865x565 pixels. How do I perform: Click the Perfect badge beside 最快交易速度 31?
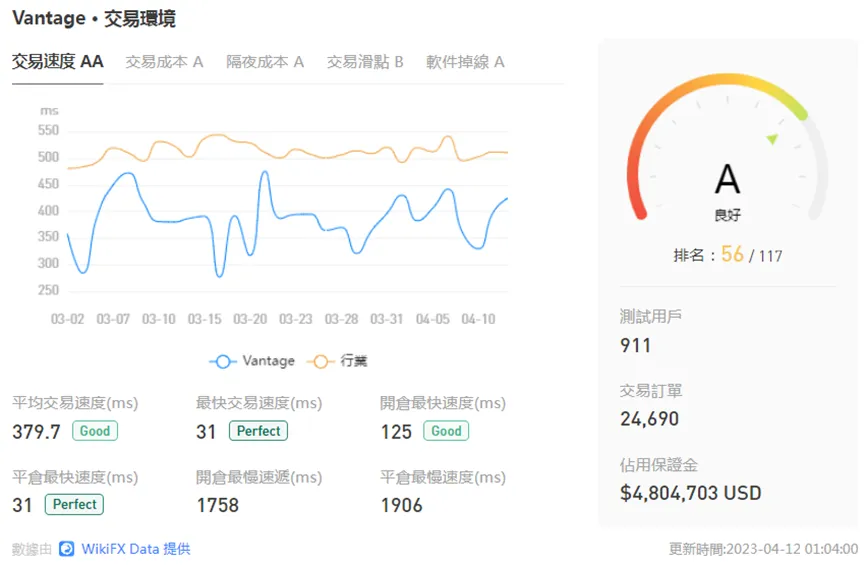[x=259, y=431]
